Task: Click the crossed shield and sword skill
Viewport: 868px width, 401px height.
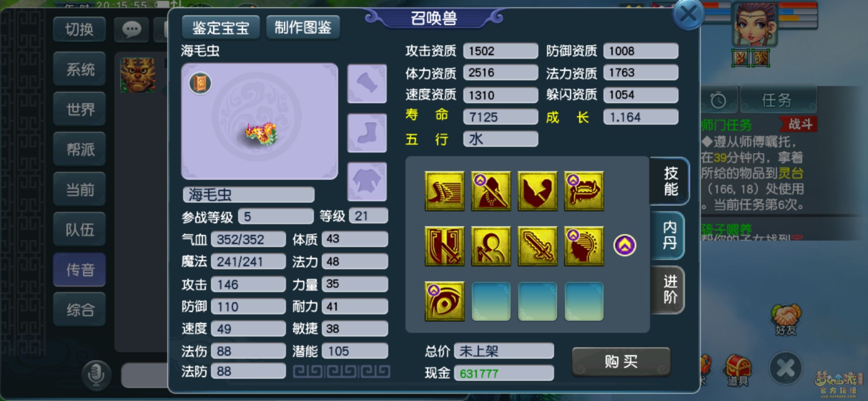Action: pos(444,246)
